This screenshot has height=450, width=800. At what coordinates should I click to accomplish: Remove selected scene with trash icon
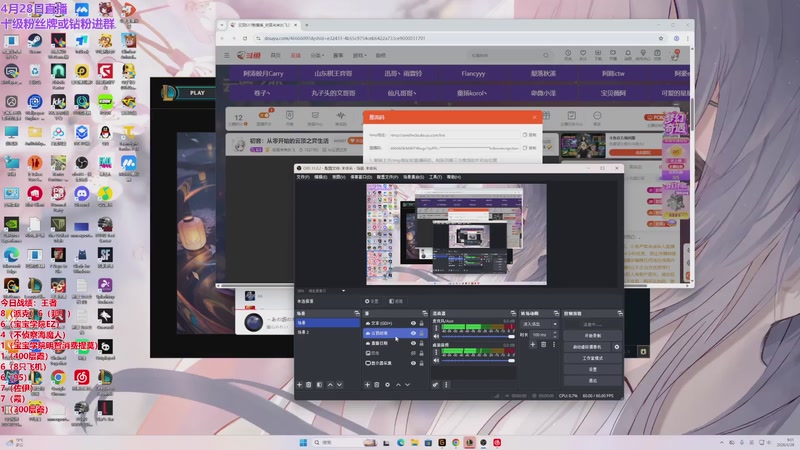point(309,385)
